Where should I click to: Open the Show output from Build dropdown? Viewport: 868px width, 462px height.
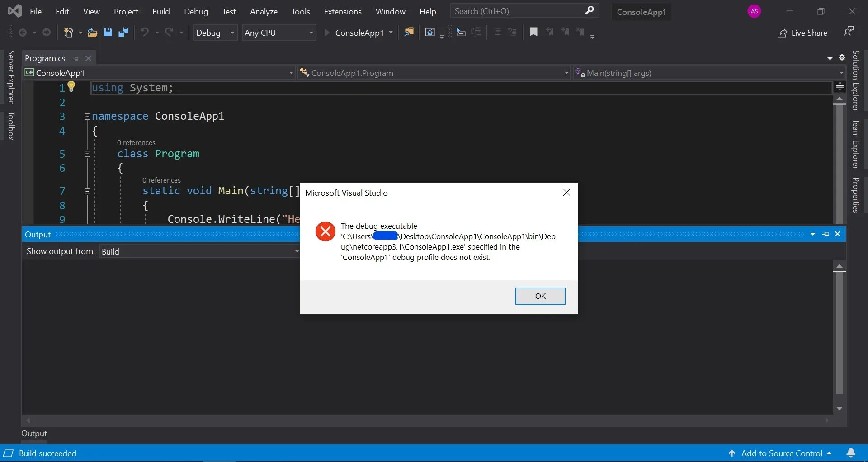pyautogui.click(x=200, y=251)
